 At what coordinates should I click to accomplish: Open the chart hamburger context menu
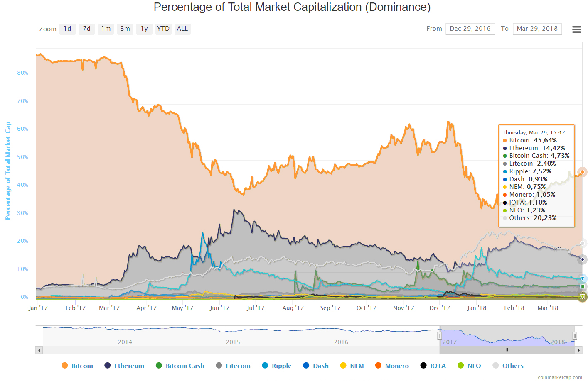pos(576,29)
